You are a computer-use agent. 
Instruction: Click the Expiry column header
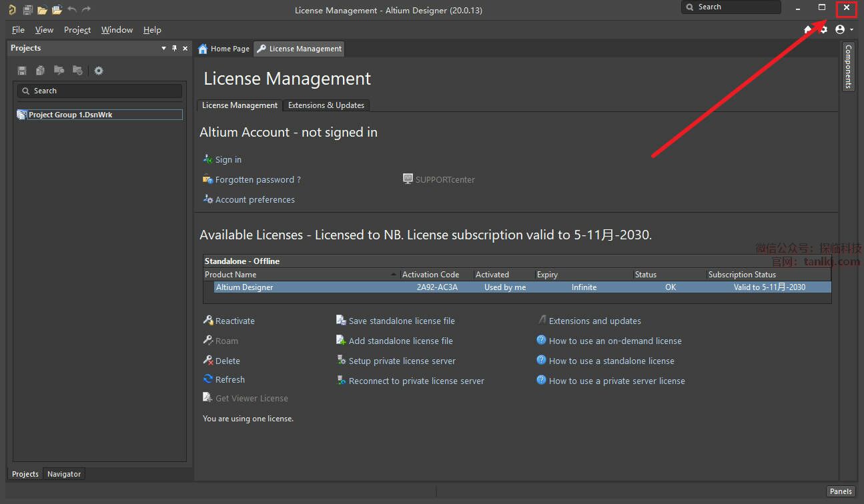[x=584, y=275]
